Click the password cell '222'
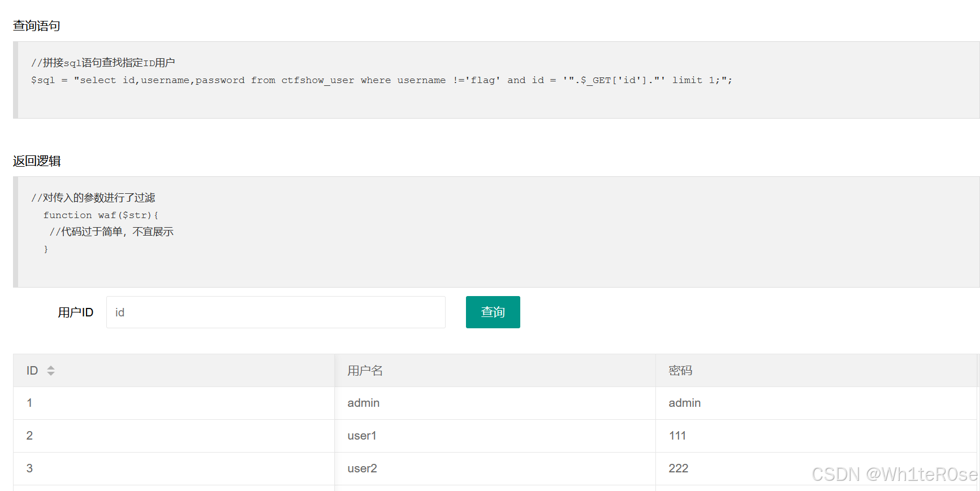 [817, 468]
